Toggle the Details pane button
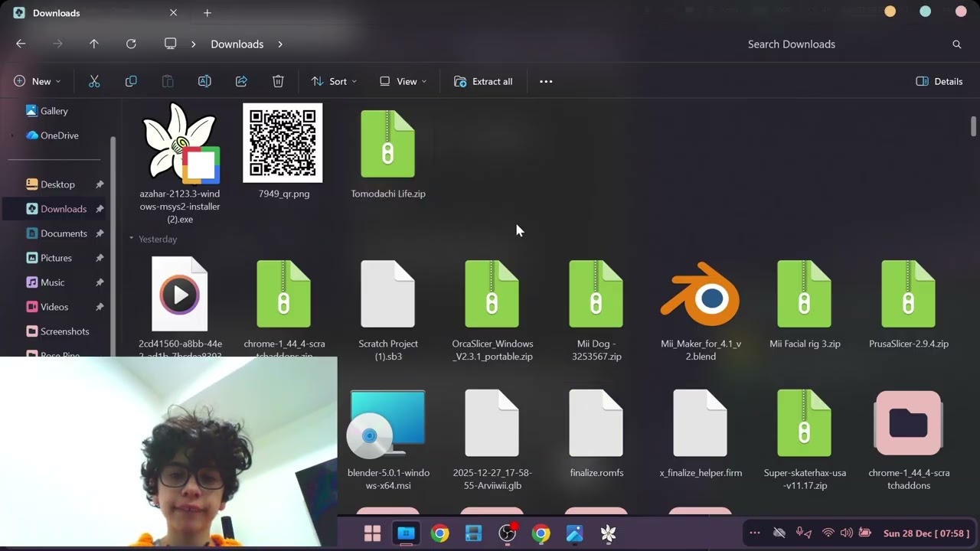 939,81
